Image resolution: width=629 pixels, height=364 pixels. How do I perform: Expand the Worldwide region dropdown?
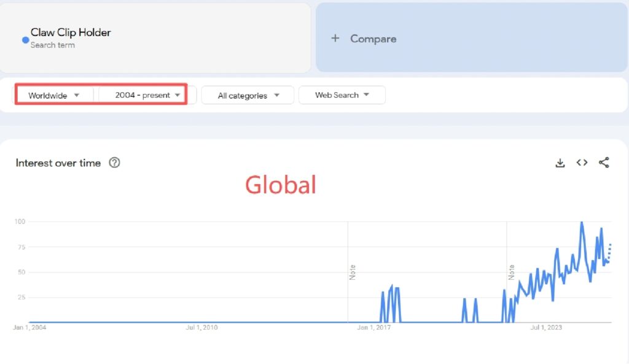click(54, 95)
